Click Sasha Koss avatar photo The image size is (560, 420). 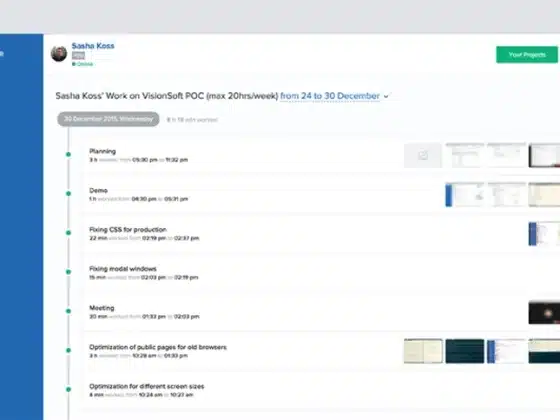click(x=59, y=54)
